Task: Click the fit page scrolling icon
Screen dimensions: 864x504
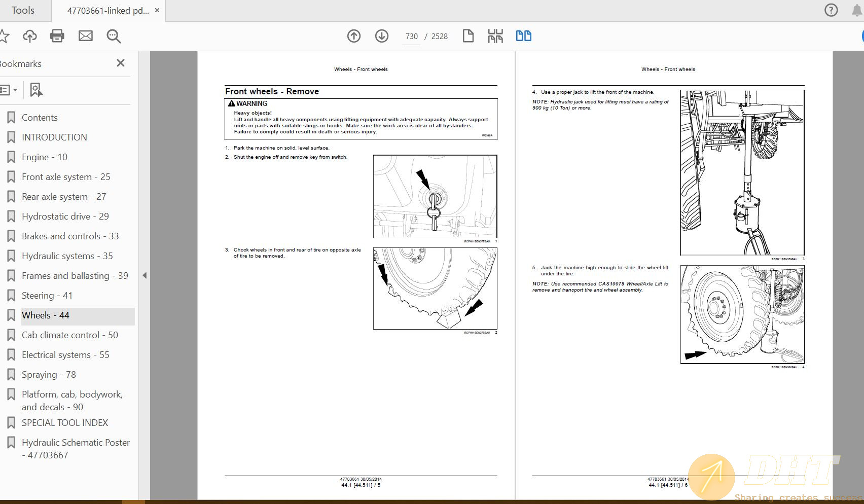Action: 495,36
